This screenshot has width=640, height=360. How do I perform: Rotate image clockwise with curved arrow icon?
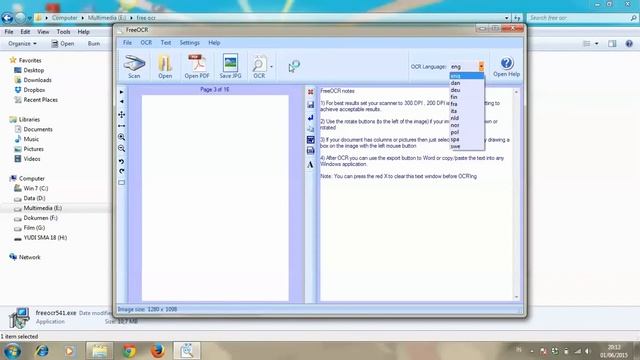coord(122,171)
